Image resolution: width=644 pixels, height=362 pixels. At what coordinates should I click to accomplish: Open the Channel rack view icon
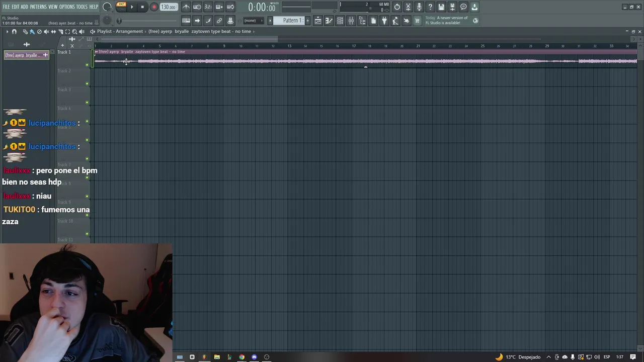click(340, 21)
